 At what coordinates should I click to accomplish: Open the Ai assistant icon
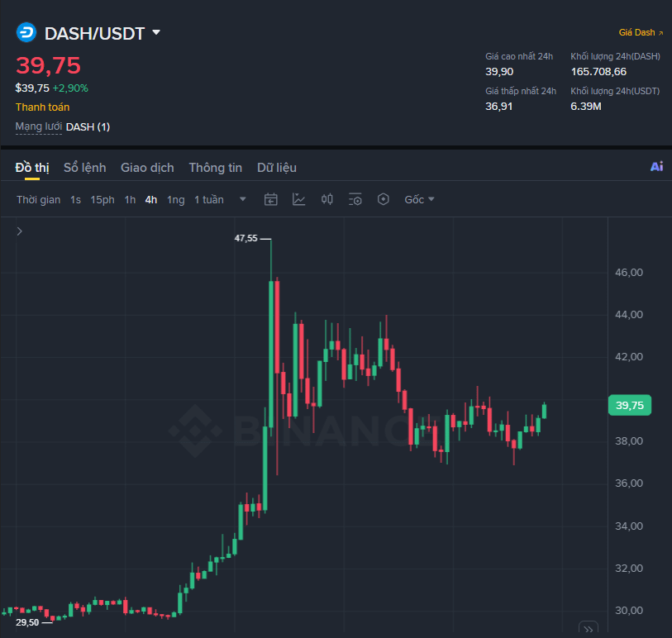point(656,167)
